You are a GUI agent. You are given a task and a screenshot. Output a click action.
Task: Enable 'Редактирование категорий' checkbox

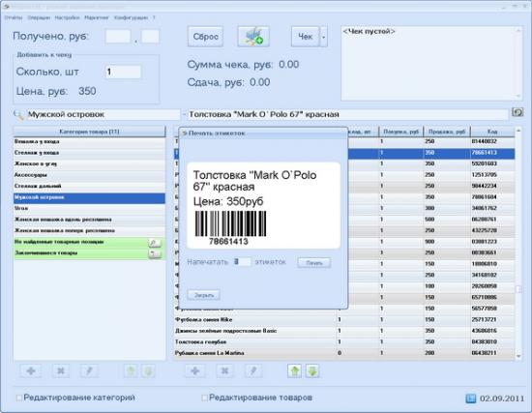coord(19,398)
